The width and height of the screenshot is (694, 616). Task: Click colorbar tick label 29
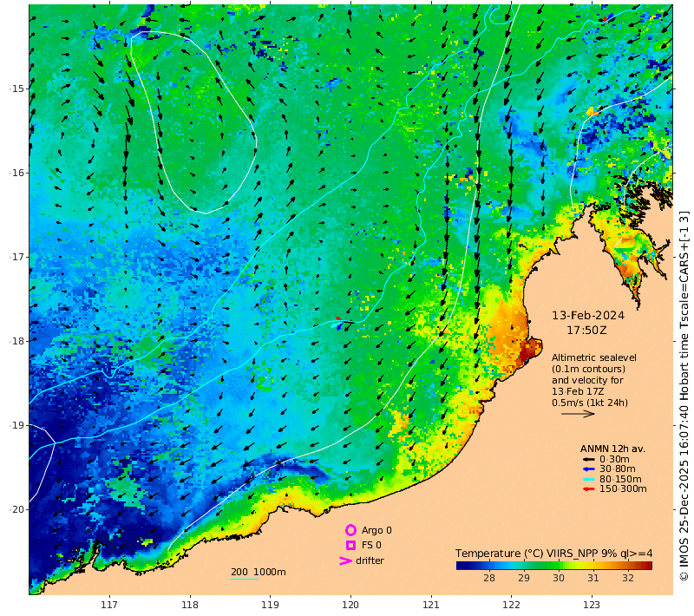[x=524, y=578]
